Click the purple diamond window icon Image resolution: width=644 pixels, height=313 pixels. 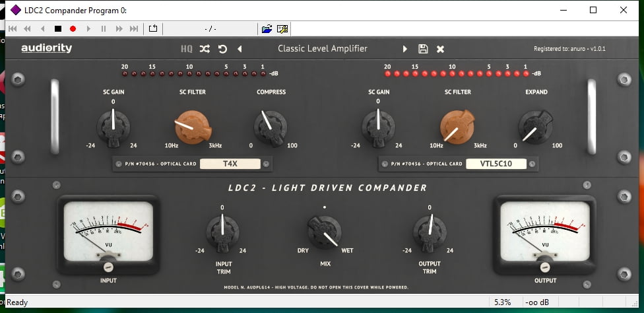(x=16, y=10)
